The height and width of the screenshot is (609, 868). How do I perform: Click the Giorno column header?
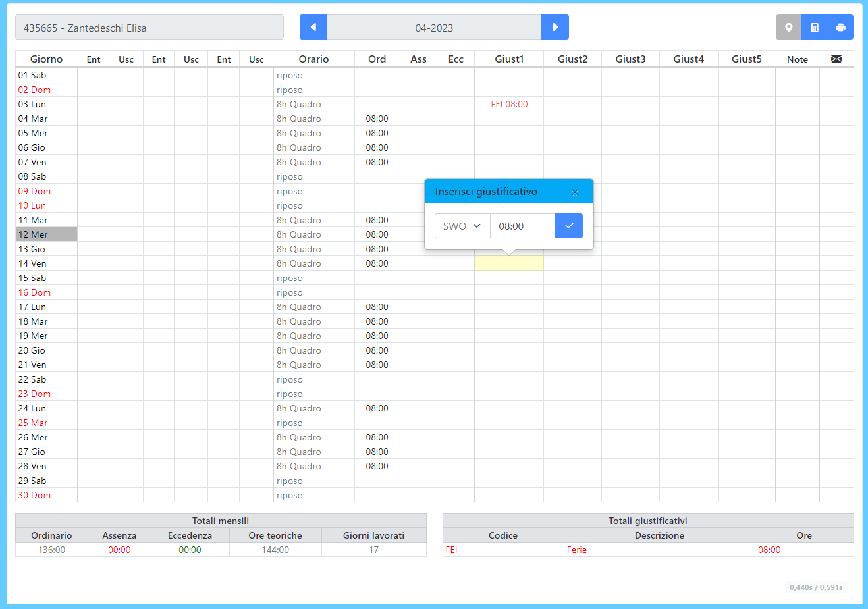click(47, 59)
